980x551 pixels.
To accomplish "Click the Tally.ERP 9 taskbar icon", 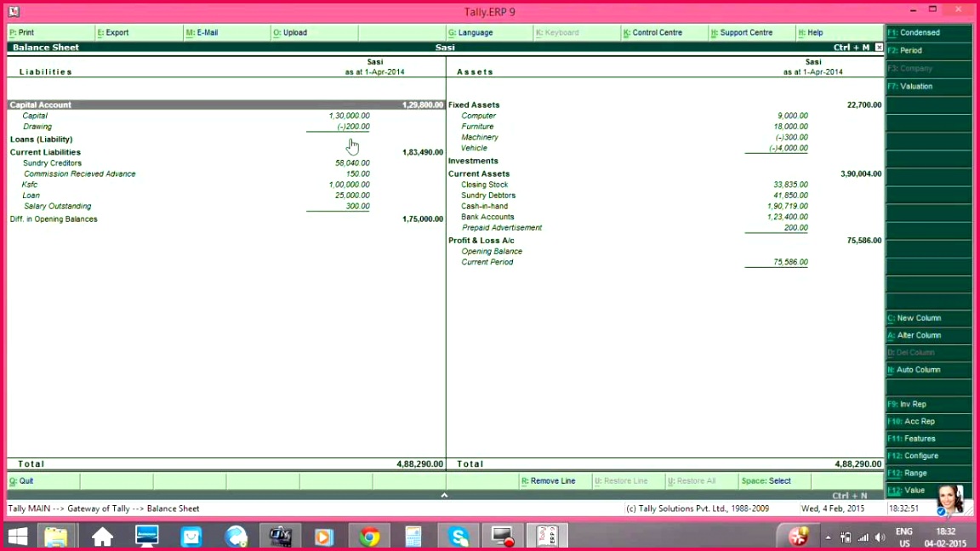I will coord(549,537).
